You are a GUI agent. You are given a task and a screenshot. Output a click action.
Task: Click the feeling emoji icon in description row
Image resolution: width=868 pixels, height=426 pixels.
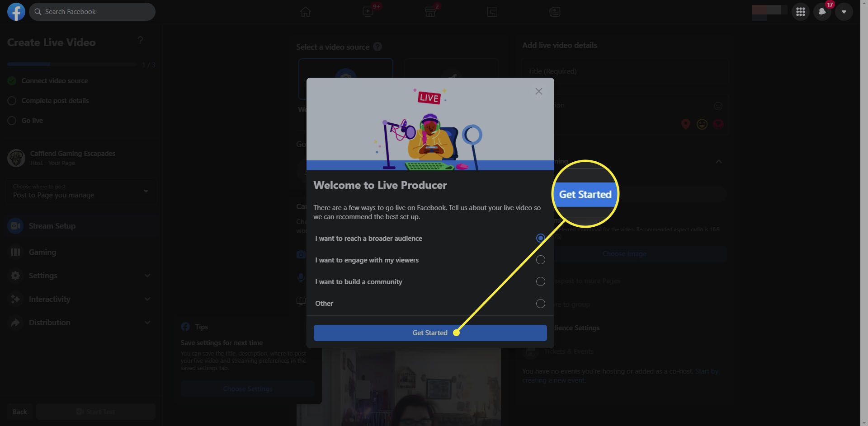(702, 124)
